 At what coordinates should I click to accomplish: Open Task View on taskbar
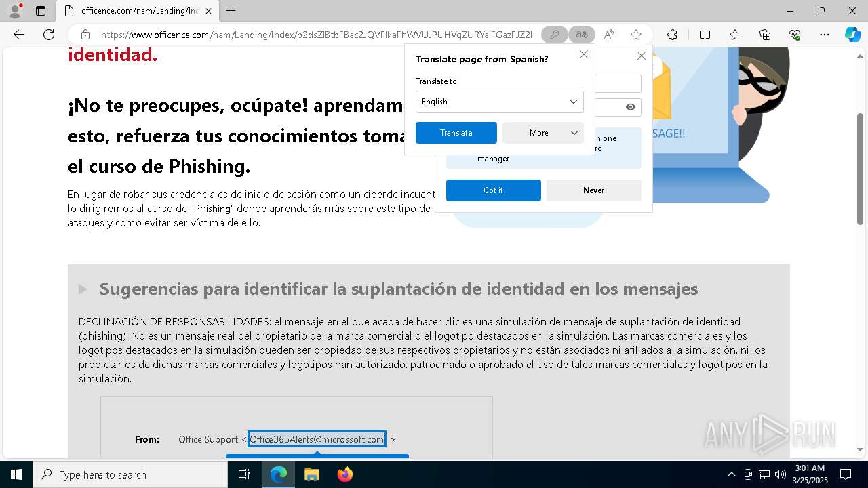(244, 474)
